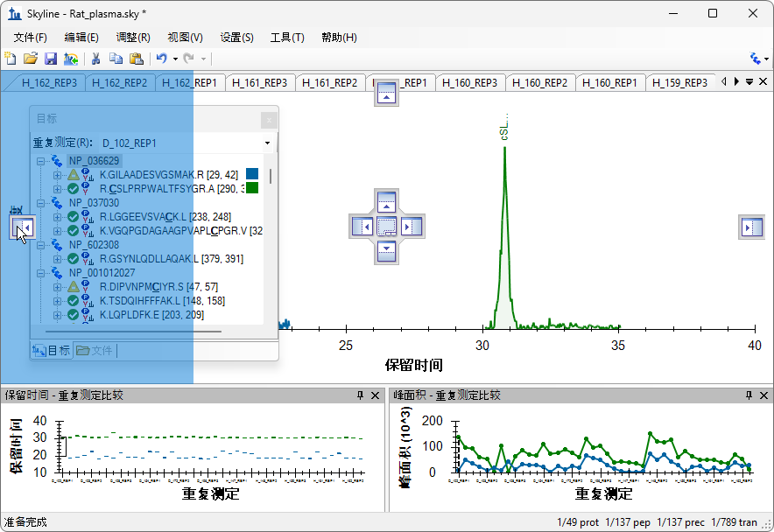Expand peptide R.LGGEEVSVACK.L node

click(58, 217)
